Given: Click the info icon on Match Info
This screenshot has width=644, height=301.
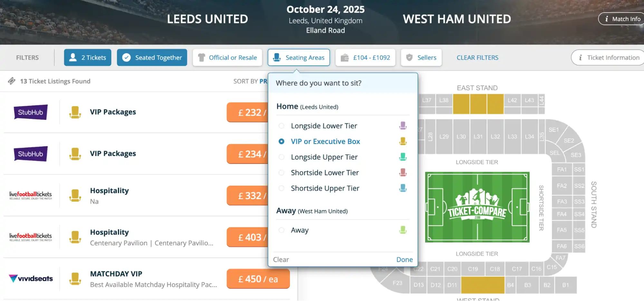Looking at the screenshot, I should click(x=607, y=19).
